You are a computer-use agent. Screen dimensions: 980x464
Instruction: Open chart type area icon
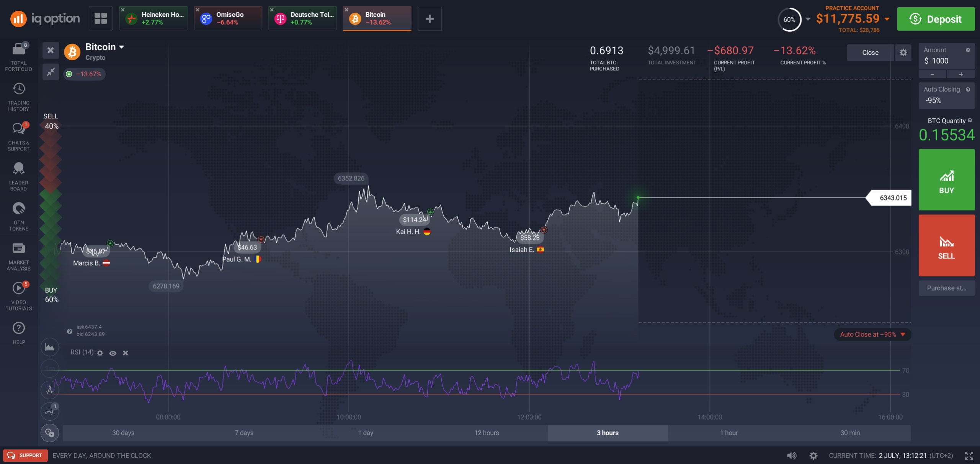coord(50,347)
